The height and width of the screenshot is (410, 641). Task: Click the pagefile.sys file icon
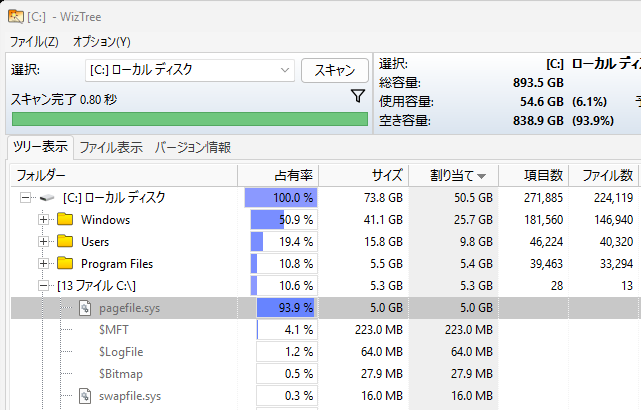pos(86,308)
